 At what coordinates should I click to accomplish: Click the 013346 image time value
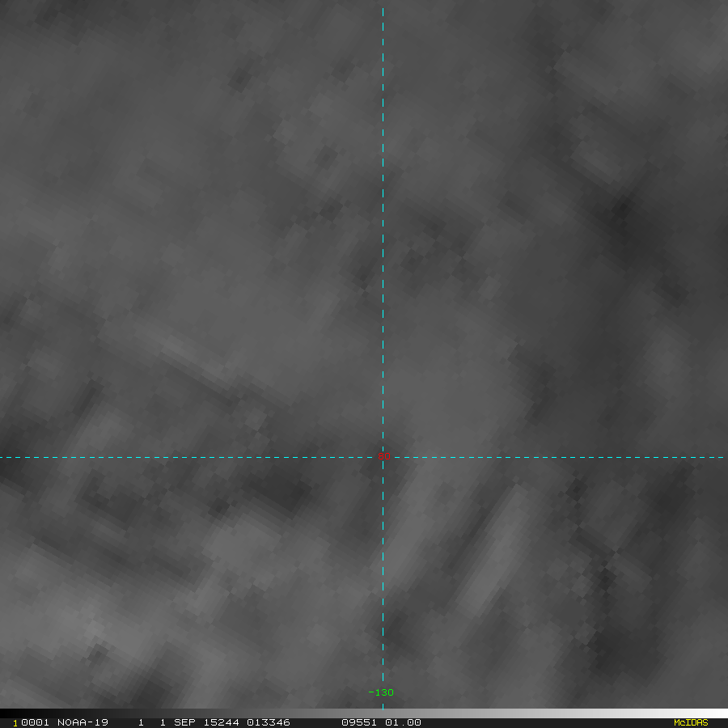click(269, 722)
